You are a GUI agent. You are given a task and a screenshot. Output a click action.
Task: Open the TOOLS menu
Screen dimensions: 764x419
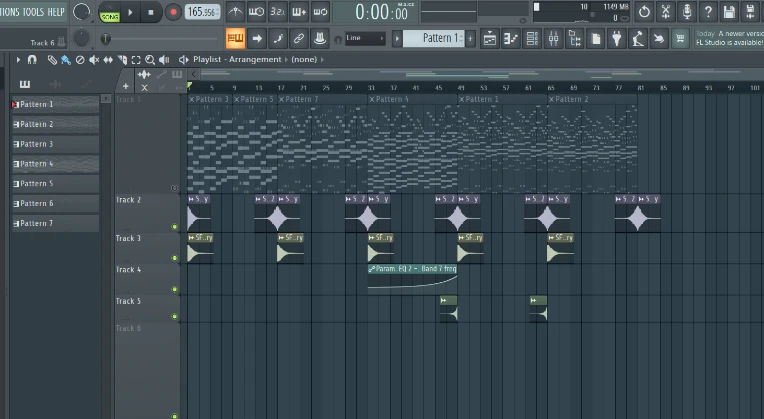coord(36,12)
